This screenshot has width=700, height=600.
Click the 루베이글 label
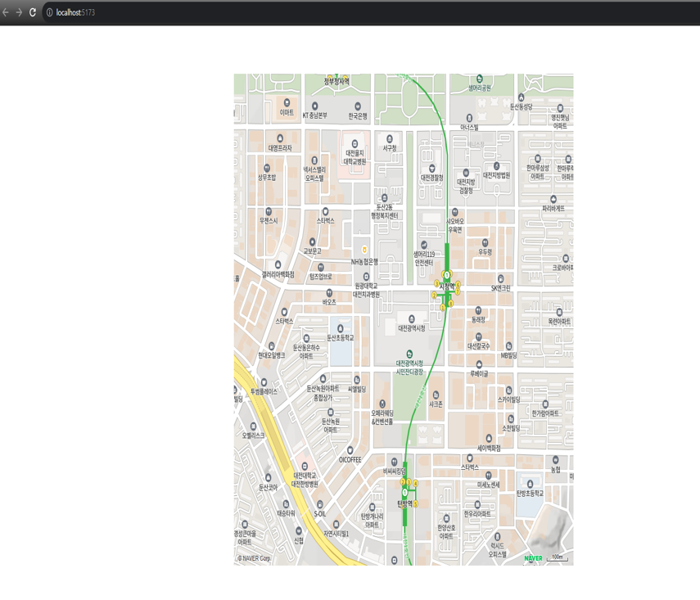coord(479,373)
